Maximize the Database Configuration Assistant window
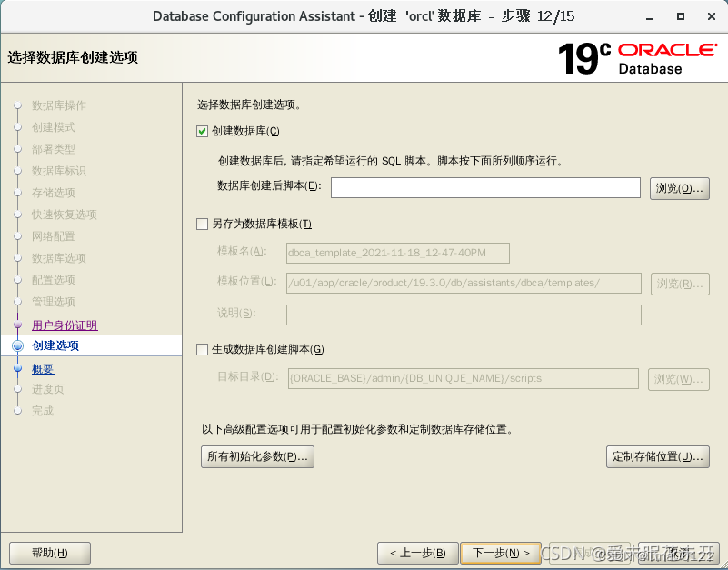 coord(681,16)
